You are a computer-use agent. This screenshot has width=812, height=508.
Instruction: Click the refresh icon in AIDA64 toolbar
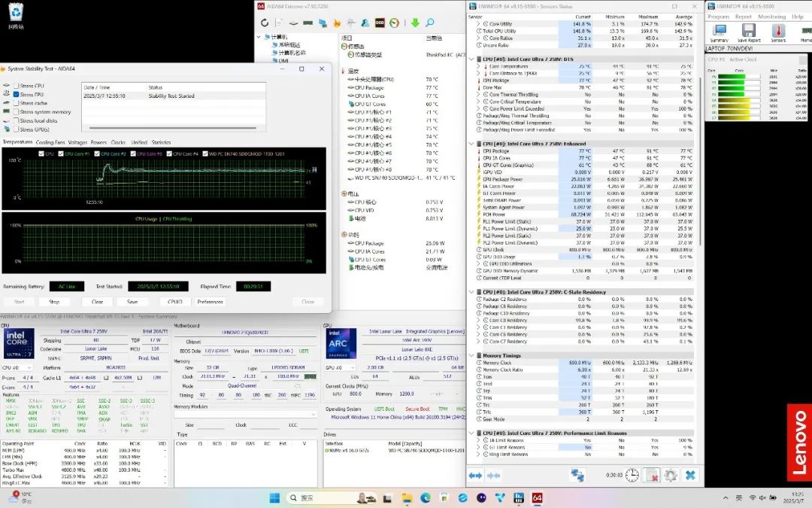[265, 23]
